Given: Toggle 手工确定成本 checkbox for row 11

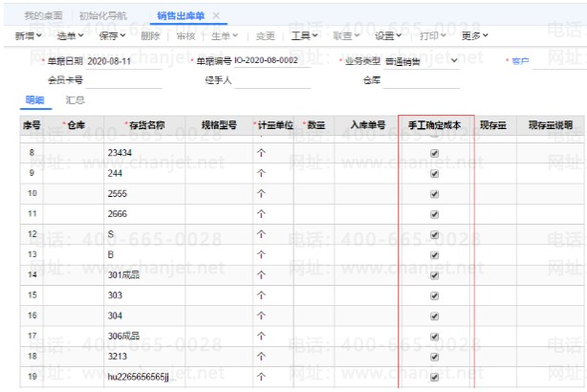Looking at the screenshot, I should pos(435,214).
